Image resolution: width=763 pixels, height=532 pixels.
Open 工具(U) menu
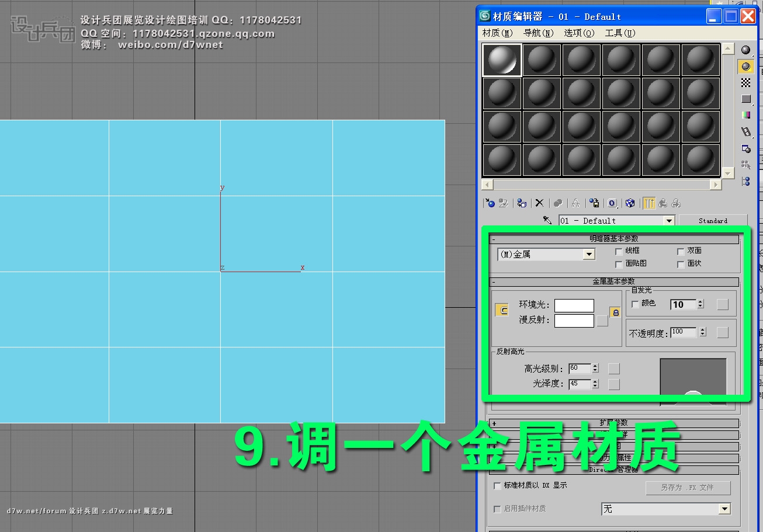coord(620,33)
